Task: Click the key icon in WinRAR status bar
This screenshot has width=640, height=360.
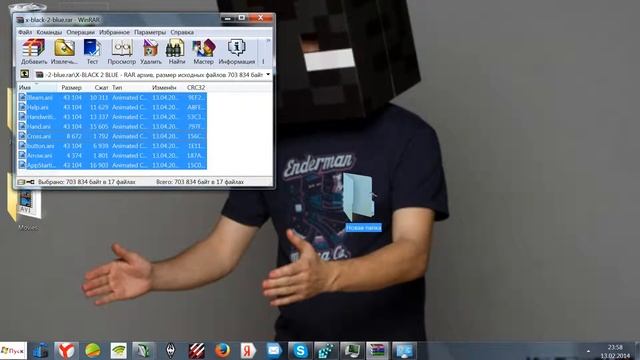Action: click(30, 182)
